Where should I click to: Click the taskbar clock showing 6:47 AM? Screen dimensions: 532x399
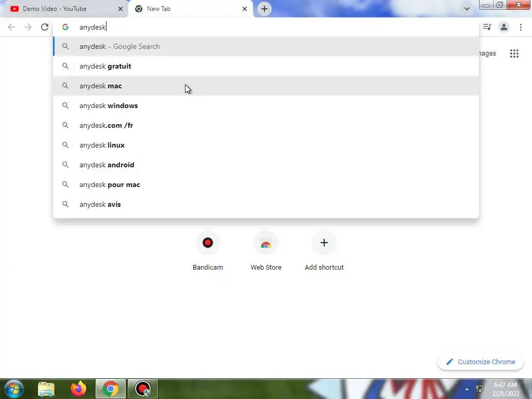[506, 389]
